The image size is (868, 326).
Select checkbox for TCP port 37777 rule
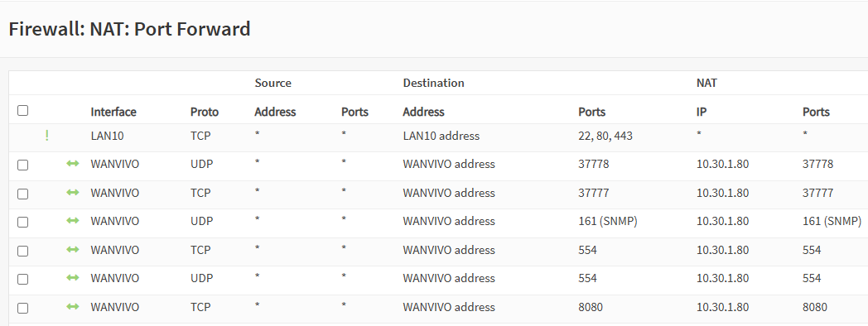(22, 194)
